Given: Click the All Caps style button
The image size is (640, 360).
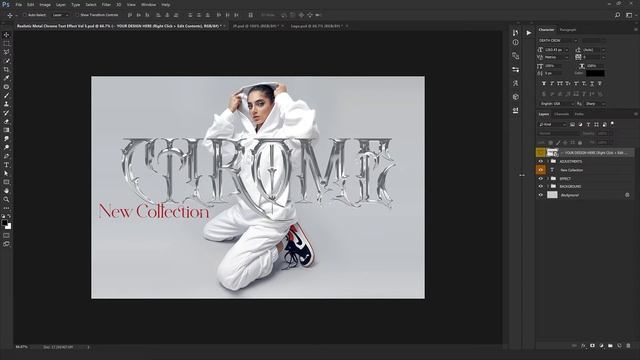Looking at the screenshot, I should pos(560,83).
